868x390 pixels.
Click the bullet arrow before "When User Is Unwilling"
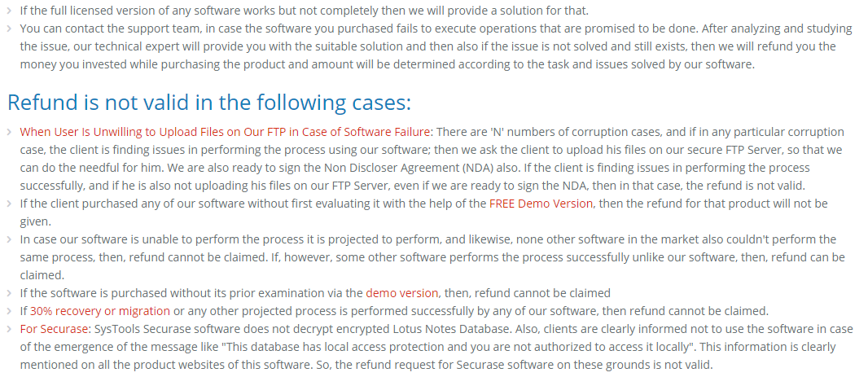pos(9,132)
